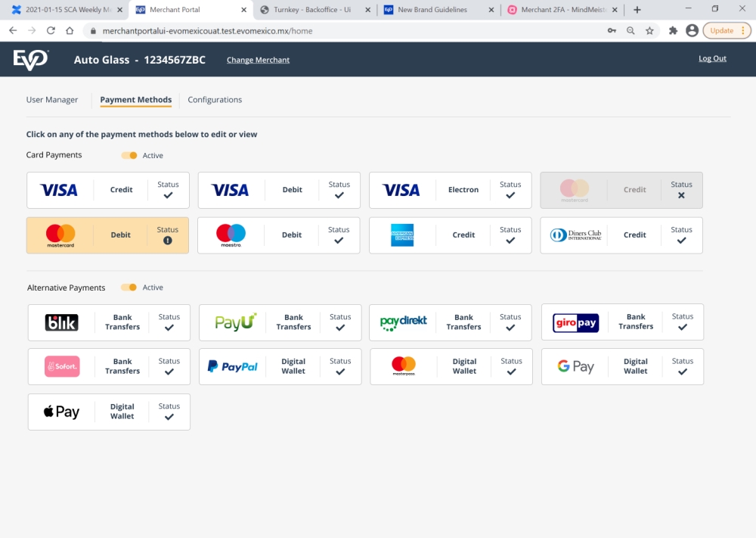756x538 pixels.
Task: Click the disabled Mastercard Credit logo
Action: (575, 190)
